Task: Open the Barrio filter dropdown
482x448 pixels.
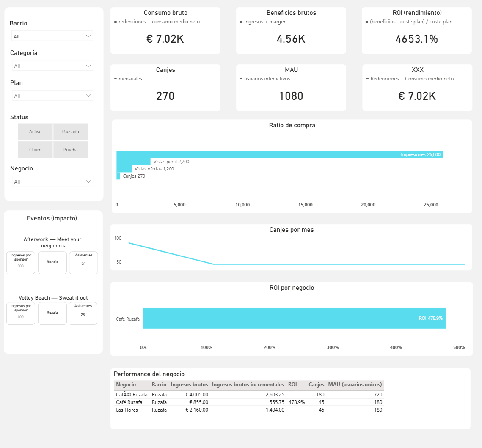Action: 52,36
